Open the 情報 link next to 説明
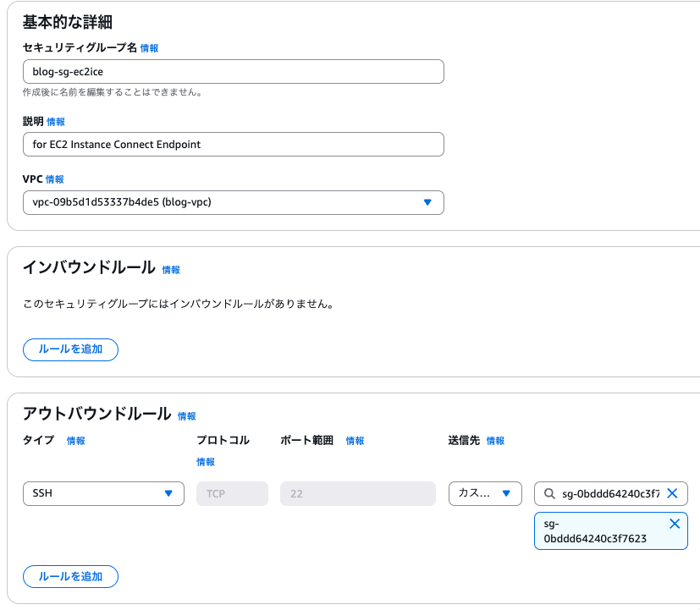 (x=56, y=122)
